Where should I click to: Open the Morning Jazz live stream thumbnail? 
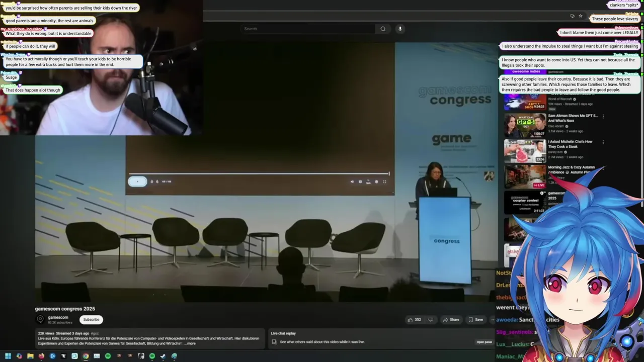(x=525, y=176)
